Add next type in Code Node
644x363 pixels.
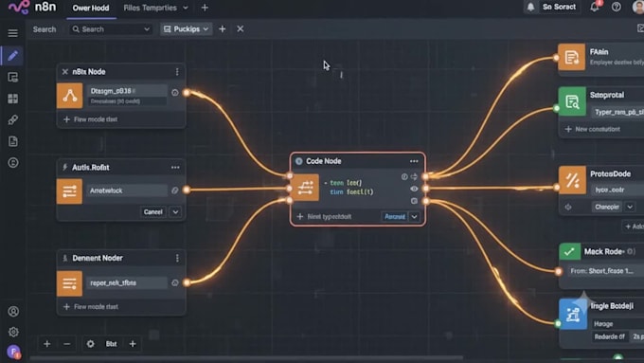(x=324, y=217)
